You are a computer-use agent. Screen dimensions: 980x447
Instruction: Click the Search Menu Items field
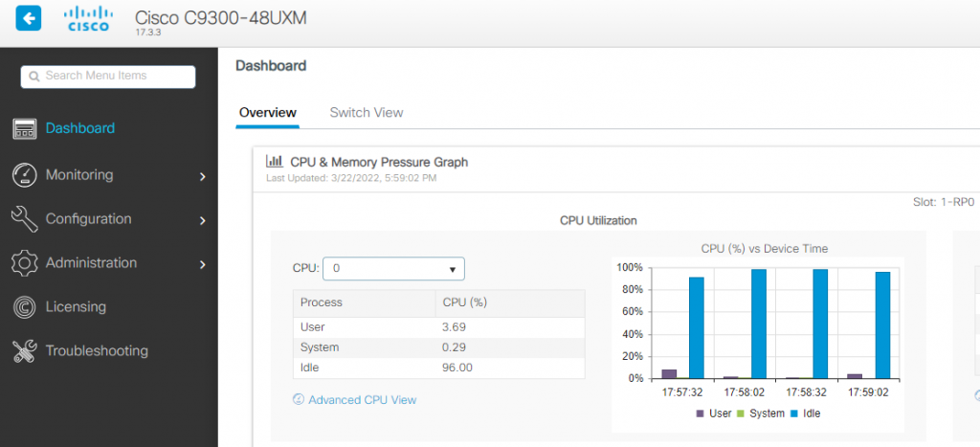pos(108,77)
